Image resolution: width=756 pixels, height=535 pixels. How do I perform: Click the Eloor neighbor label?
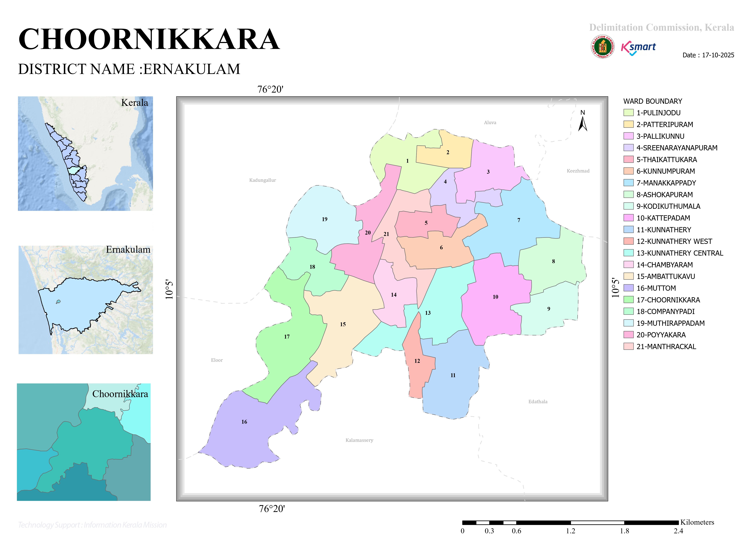click(x=217, y=360)
